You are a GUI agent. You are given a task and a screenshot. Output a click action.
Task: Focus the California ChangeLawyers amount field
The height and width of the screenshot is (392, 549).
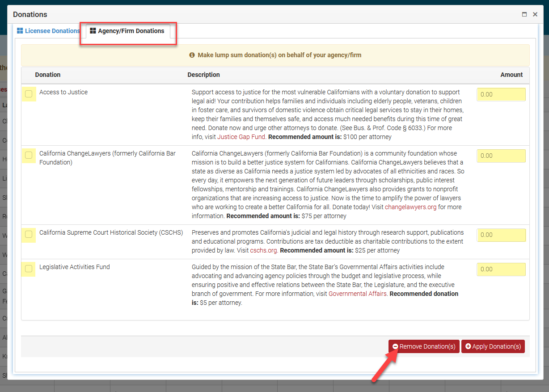(x=501, y=156)
